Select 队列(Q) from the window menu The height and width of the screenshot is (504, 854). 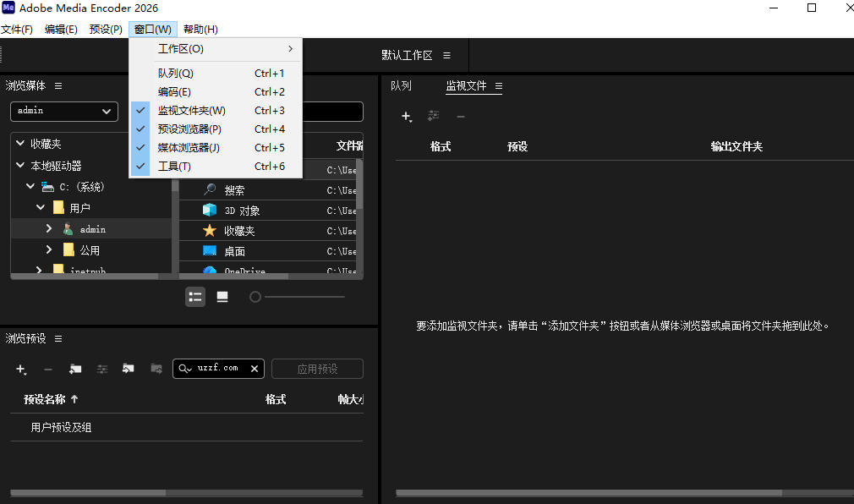tap(216, 73)
